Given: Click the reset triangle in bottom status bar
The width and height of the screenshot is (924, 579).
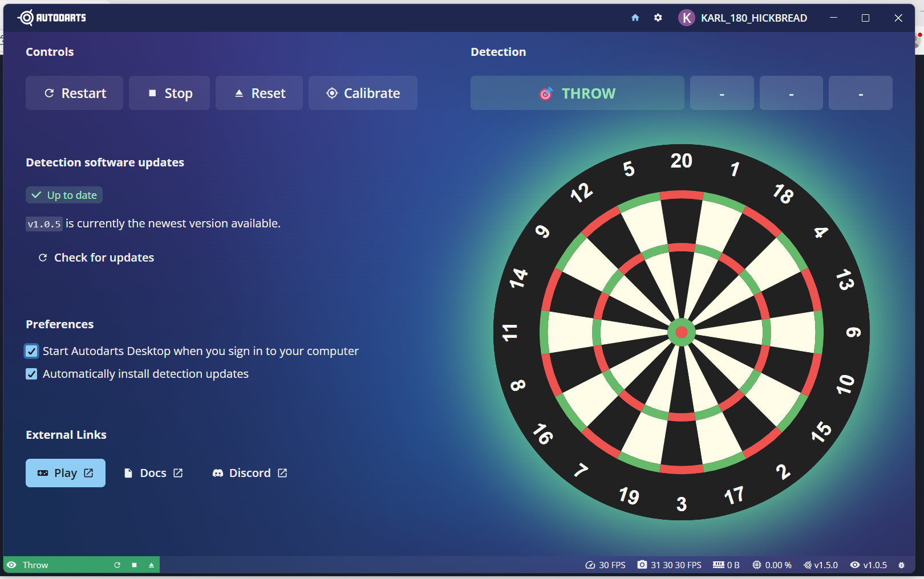Looking at the screenshot, I should coord(151,565).
